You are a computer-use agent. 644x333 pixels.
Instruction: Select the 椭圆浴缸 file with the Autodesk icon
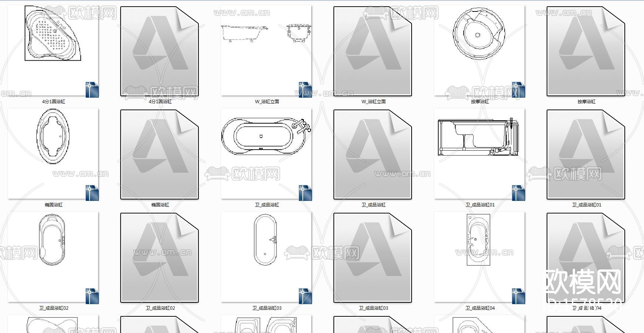[x=160, y=155]
